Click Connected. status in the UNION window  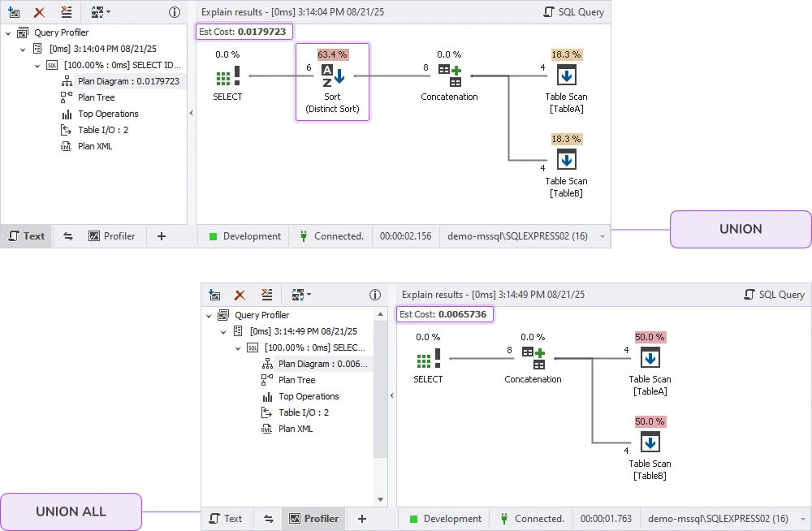332,236
